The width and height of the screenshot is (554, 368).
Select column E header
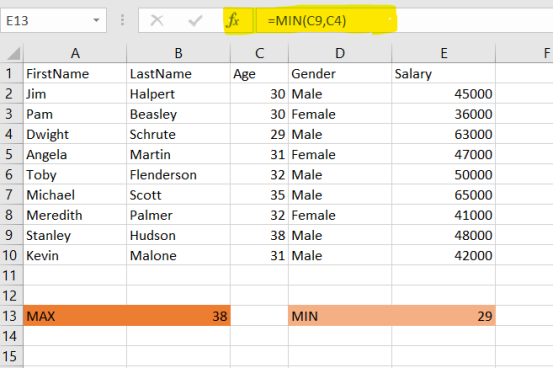point(443,53)
